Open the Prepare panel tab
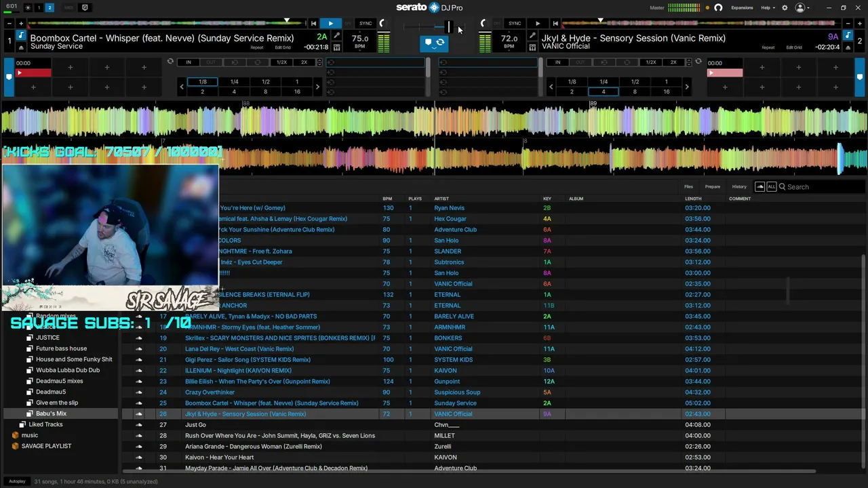Screen dimensions: 868x488 712,186
